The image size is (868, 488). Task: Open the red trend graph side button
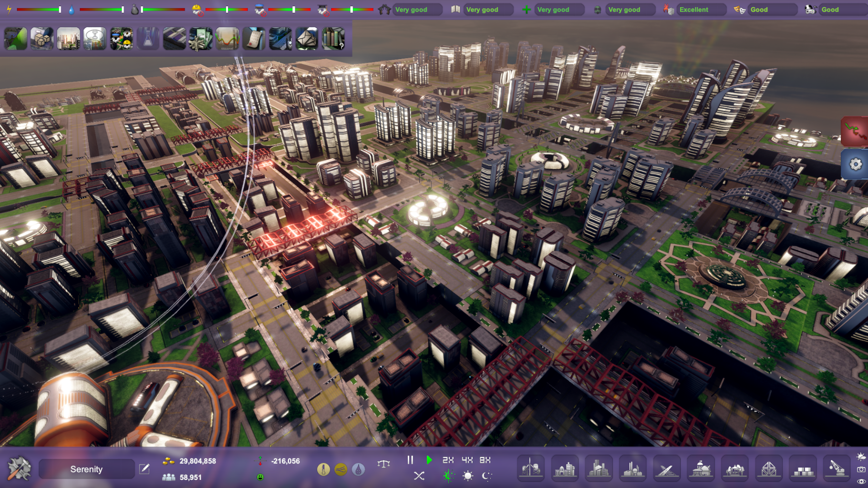click(x=855, y=131)
